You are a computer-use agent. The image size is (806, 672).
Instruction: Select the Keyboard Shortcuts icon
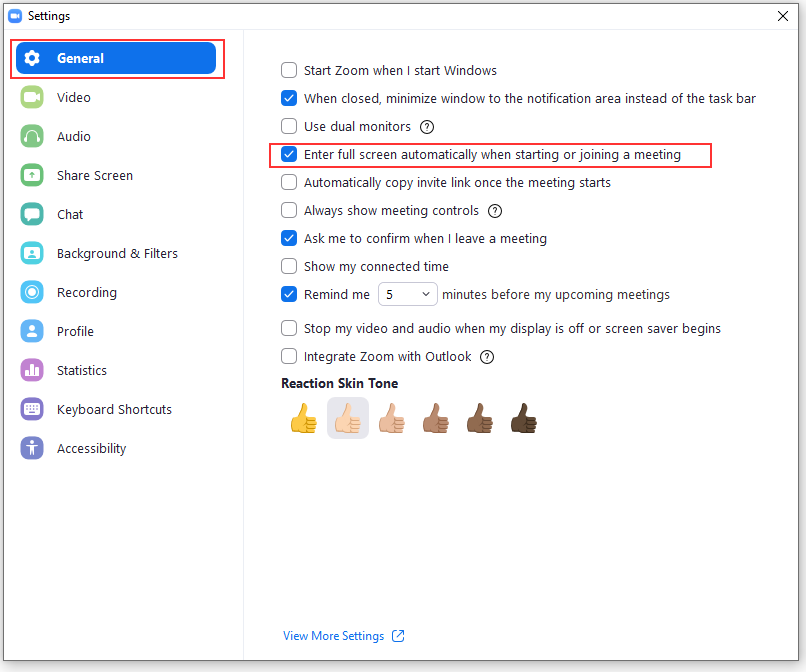(32, 409)
